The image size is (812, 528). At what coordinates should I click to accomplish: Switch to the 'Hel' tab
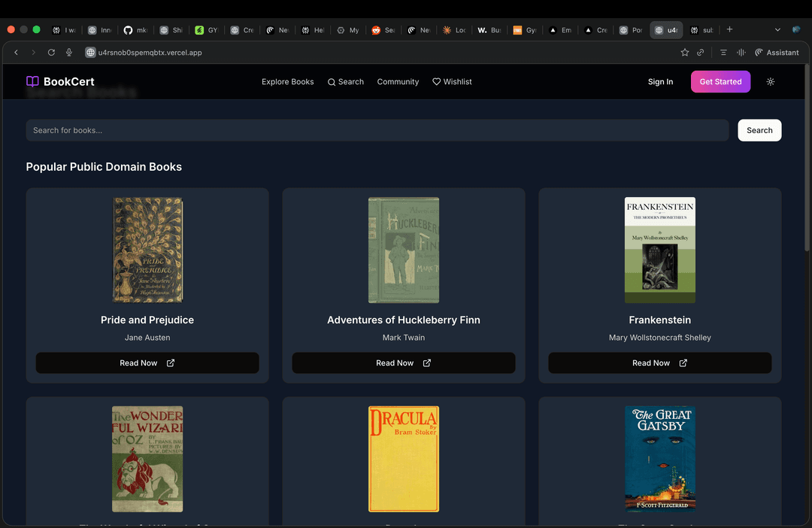pyautogui.click(x=313, y=30)
